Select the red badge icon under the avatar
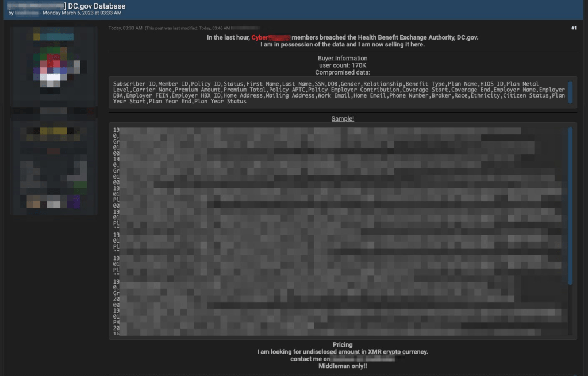The image size is (588, 376). (x=52, y=150)
